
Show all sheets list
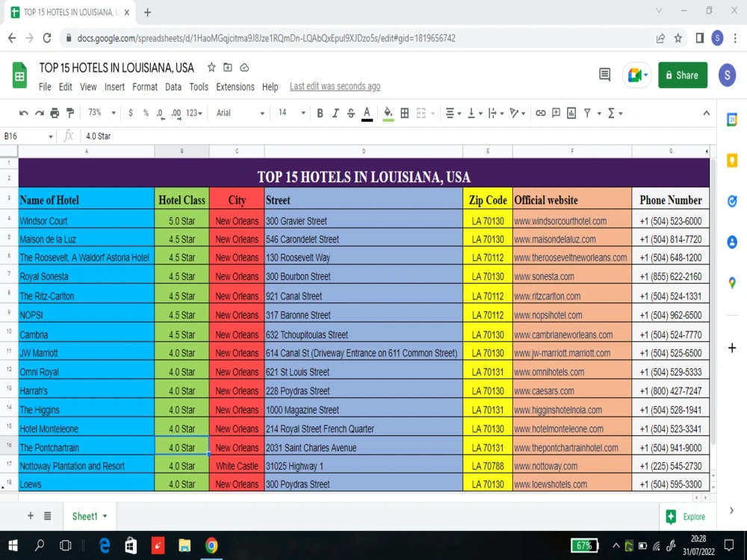click(x=48, y=516)
